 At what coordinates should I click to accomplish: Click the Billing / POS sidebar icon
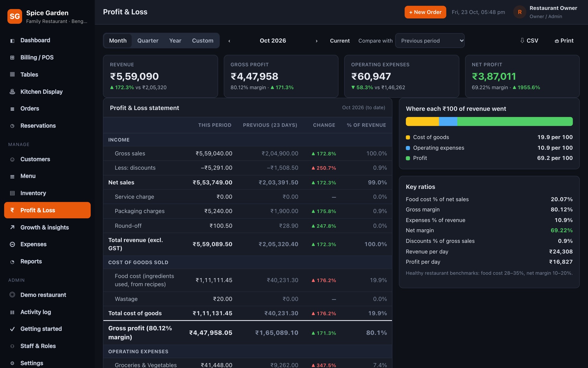12,58
